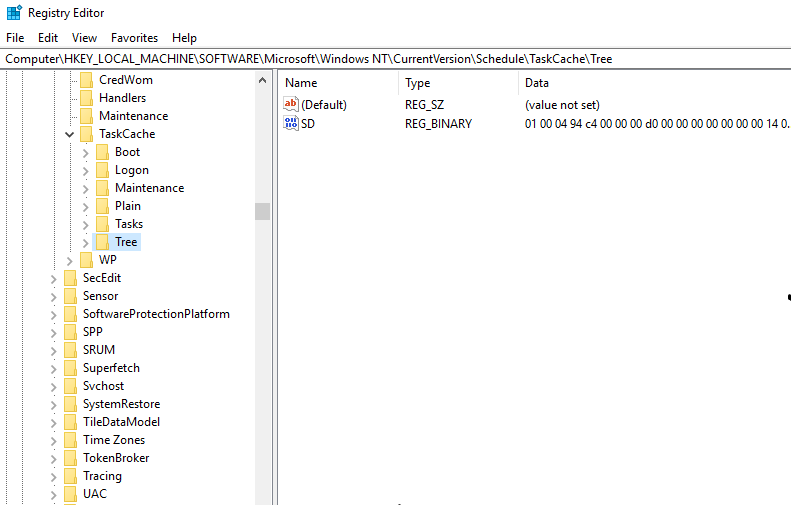Open the File menu
Viewport: 791px width, 505px height.
tap(15, 37)
